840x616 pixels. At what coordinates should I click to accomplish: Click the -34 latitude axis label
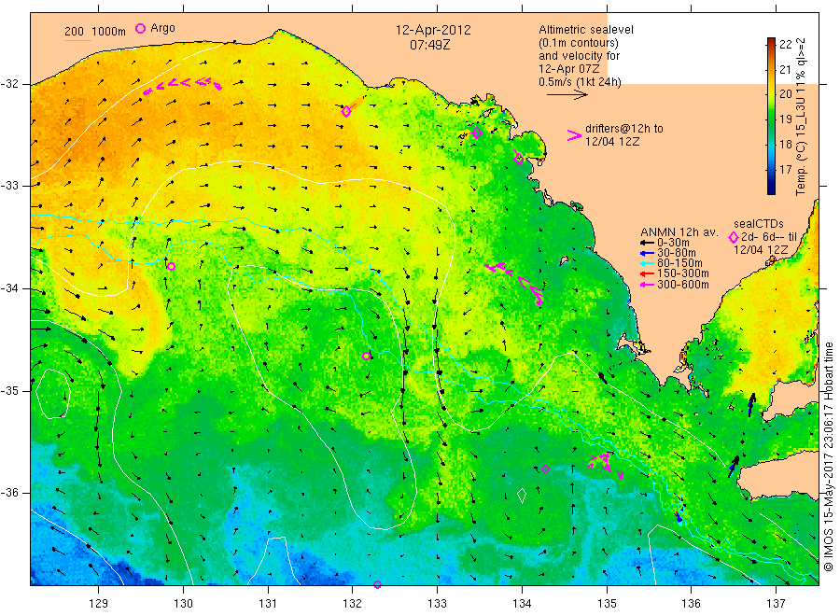pos(9,288)
